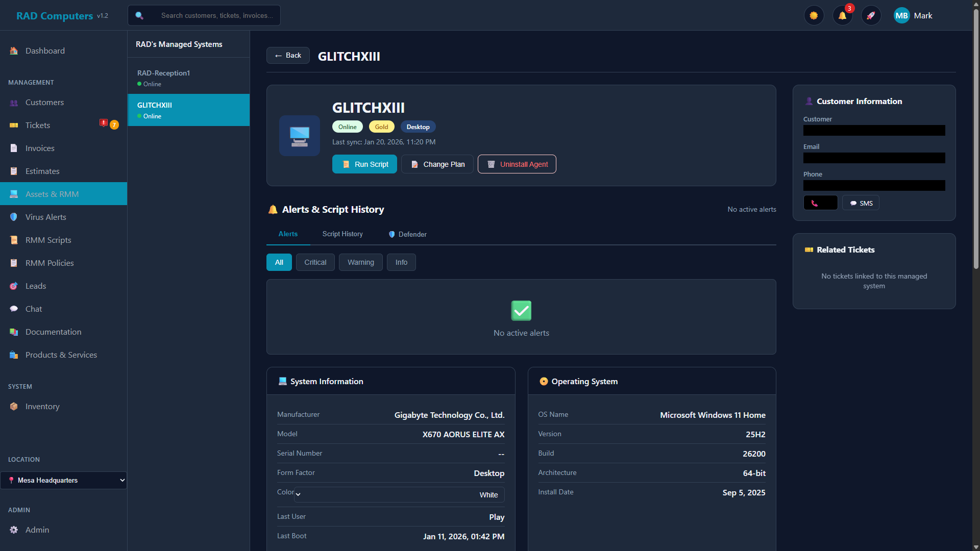Open Mark's MB avatar

[x=901, y=15]
